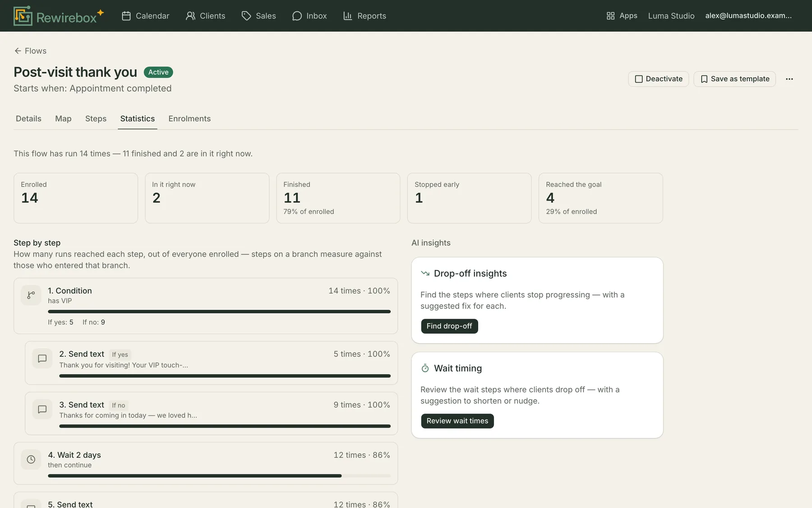
Task: Click '5 times · 100%' value
Action: pos(362,354)
